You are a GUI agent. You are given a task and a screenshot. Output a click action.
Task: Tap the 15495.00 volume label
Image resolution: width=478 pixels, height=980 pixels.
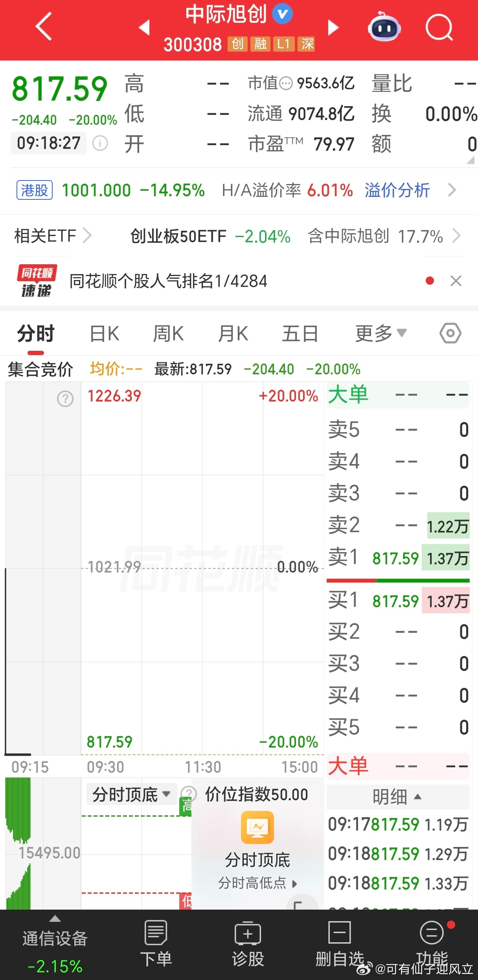coord(50,853)
